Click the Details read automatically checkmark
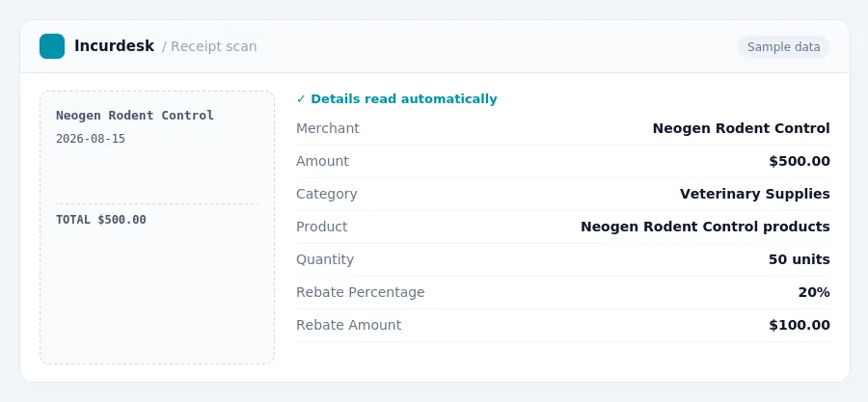Image resolution: width=868 pixels, height=402 pixels. click(x=301, y=99)
